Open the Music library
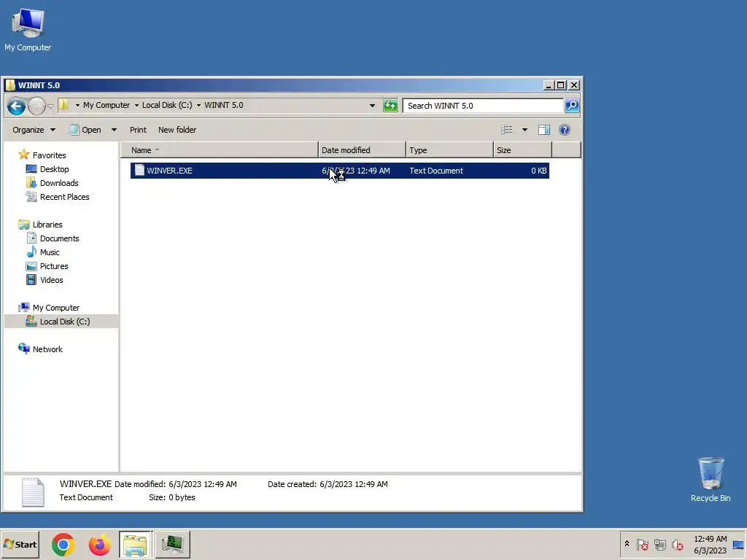747x560 pixels. tap(50, 252)
